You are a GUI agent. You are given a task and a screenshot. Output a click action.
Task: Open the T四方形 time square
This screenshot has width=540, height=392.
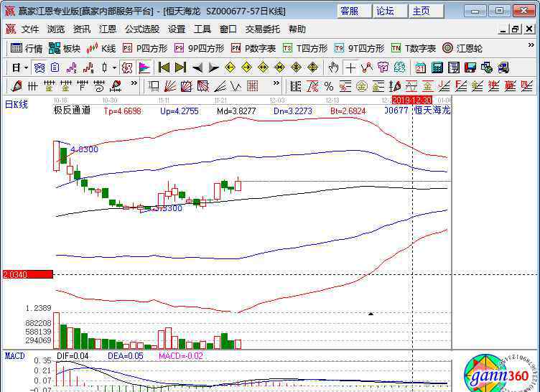[304, 49]
